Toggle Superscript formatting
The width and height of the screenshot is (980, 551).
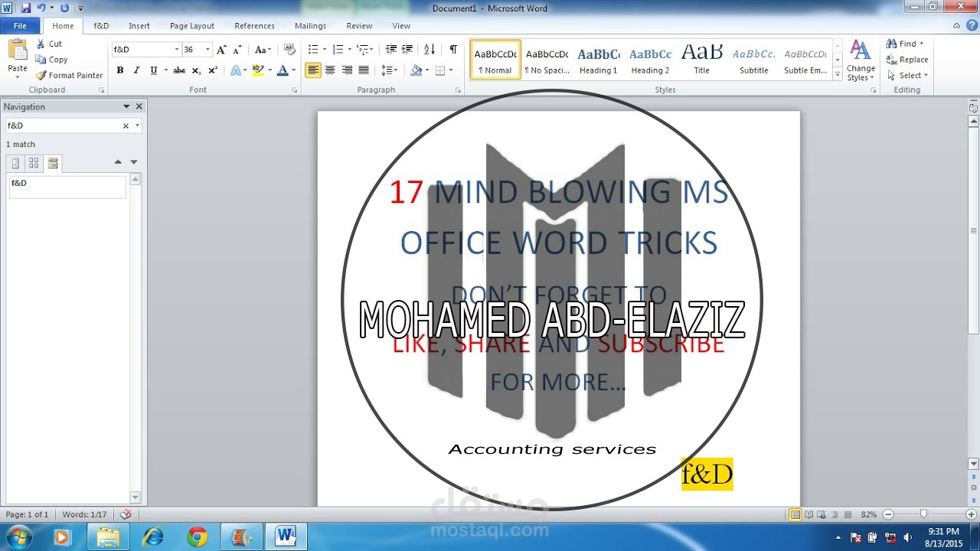tap(213, 70)
